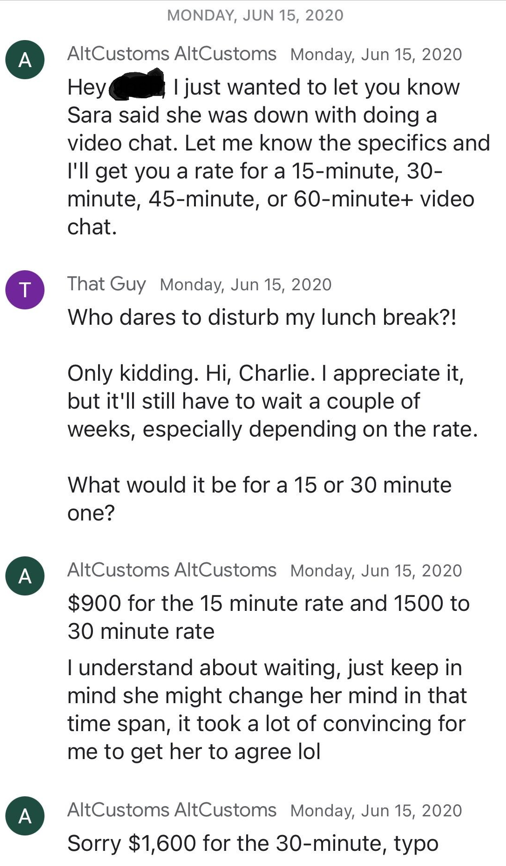
Task: Click AltCustoms sender name above the $900 message
Action: click(172, 570)
